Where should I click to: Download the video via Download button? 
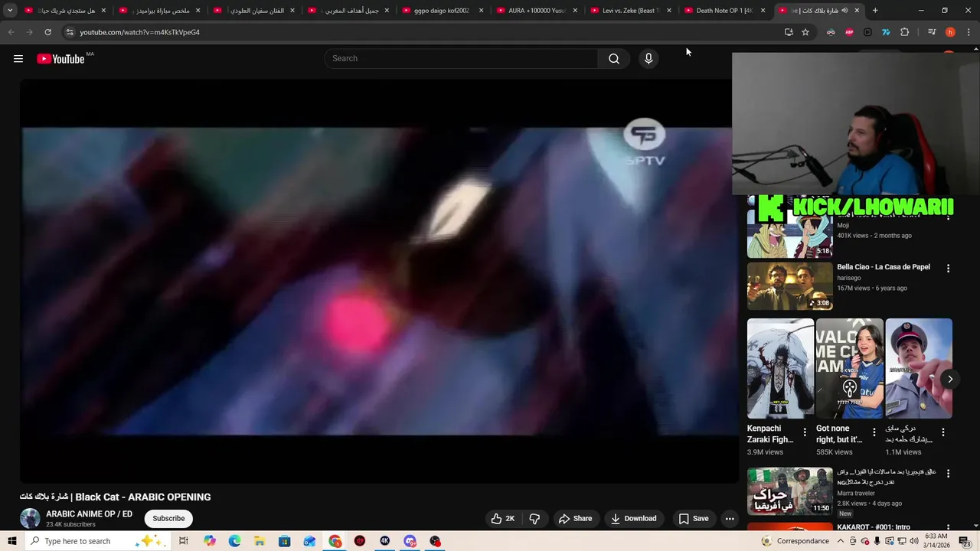coord(633,519)
